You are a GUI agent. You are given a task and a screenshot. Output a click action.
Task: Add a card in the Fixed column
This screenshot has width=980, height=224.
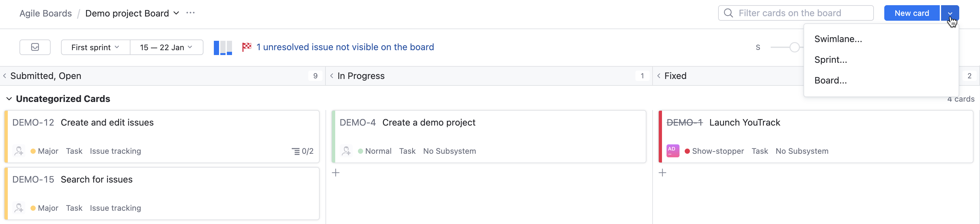point(663,172)
